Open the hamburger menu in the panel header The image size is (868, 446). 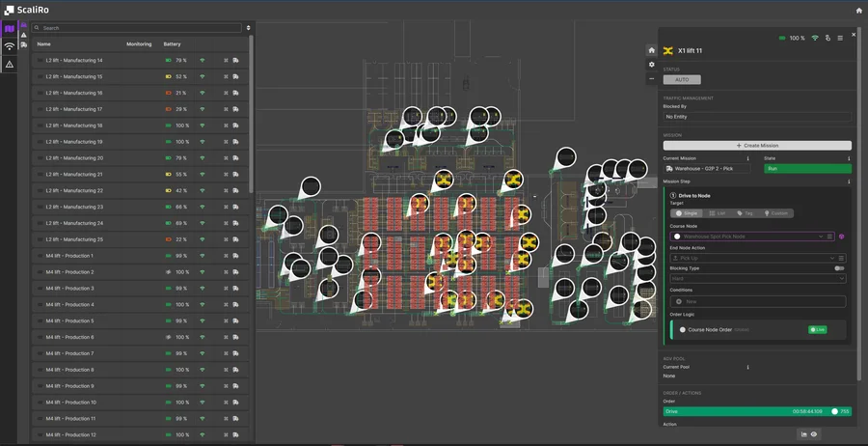[840, 39]
